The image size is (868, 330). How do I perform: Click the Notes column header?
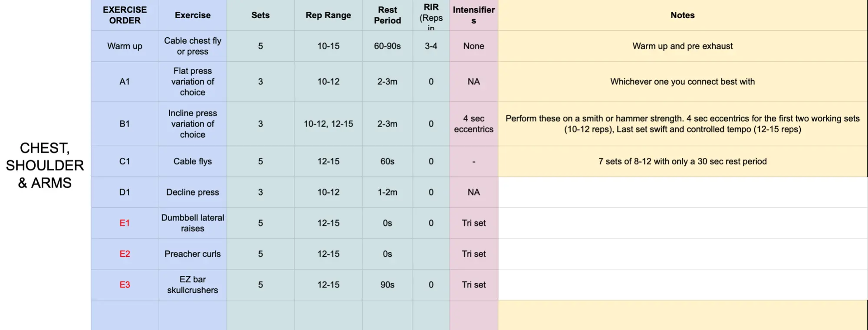(x=682, y=15)
